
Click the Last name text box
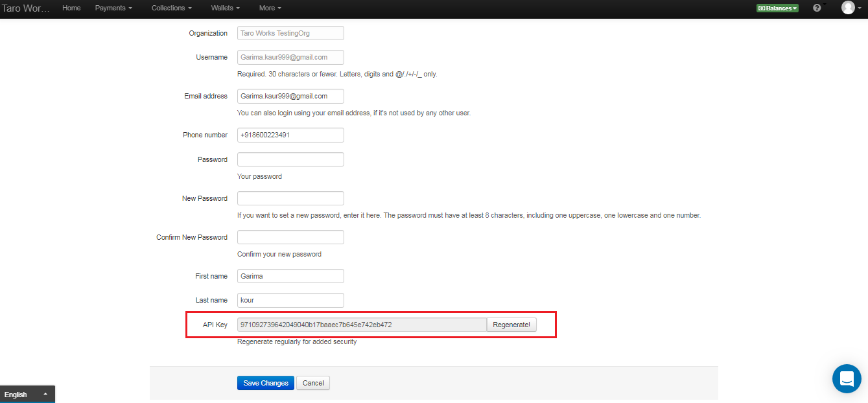pos(290,300)
